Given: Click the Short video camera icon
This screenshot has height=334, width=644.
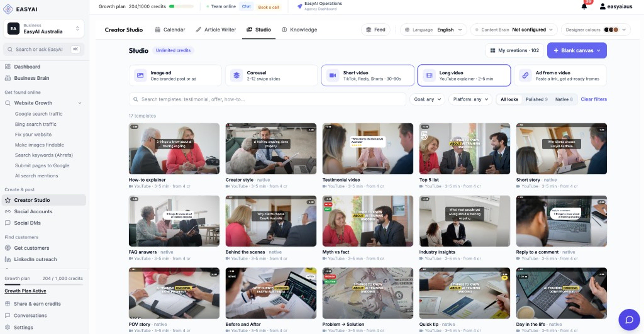Looking at the screenshot, I should (333, 75).
